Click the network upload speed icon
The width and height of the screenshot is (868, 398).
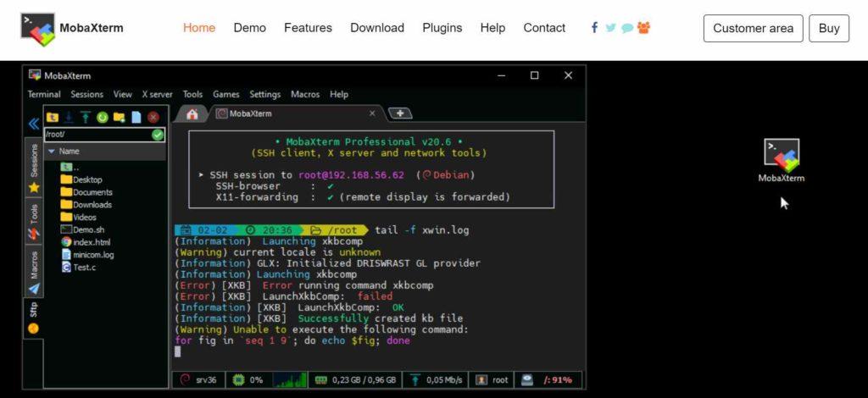pyautogui.click(x=415, y=379)
